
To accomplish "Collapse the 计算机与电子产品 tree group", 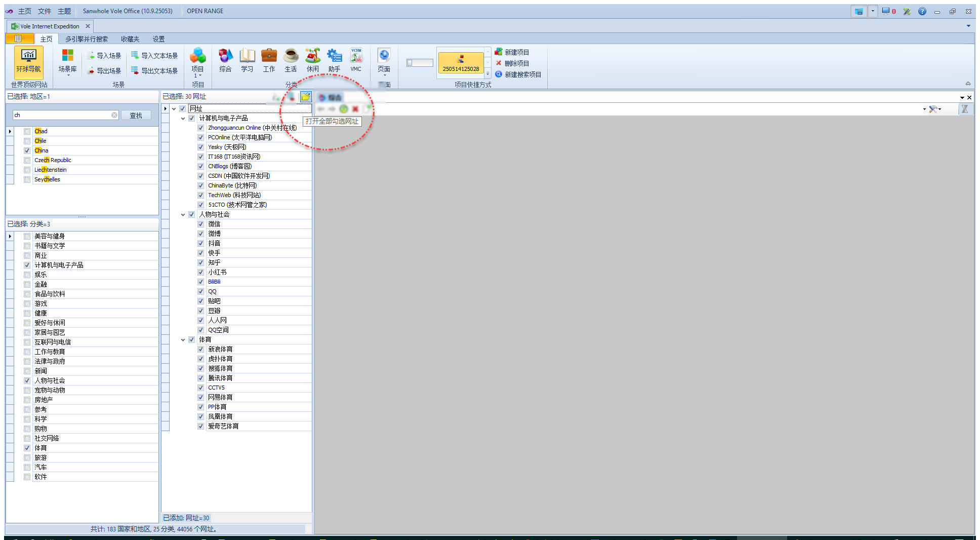I will (x=183, y=118).
